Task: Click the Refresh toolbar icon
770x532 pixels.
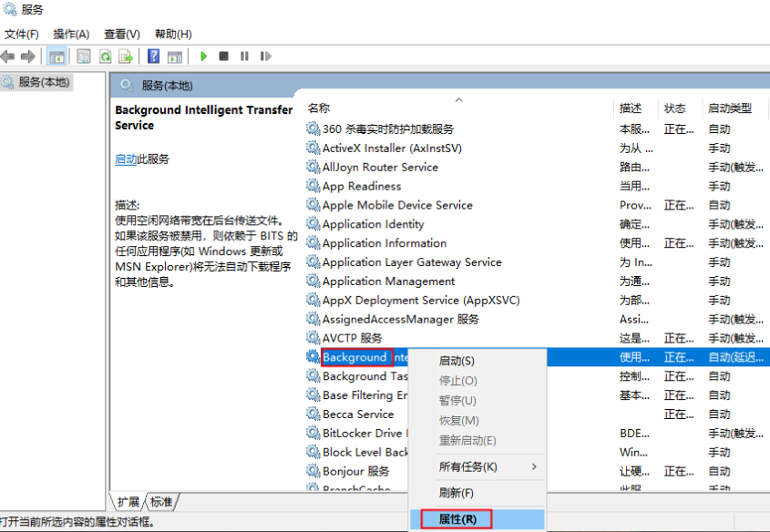Action: pos(105,56)
